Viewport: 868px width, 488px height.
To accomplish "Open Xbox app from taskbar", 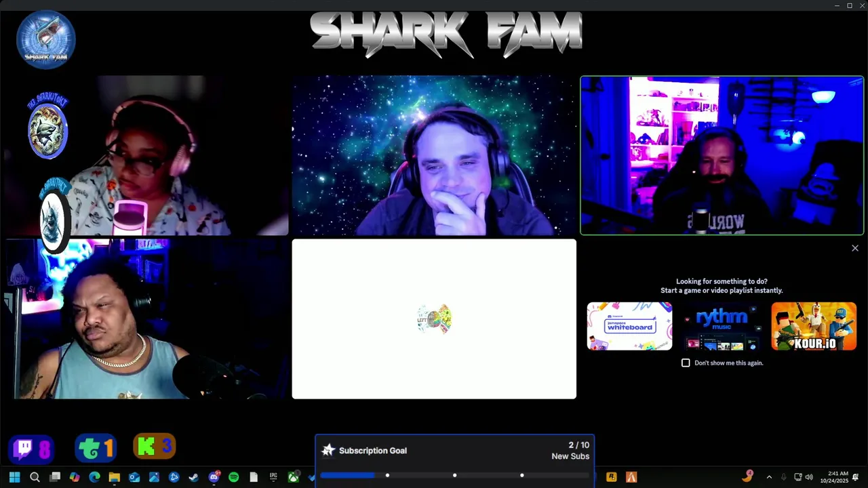I will (293, 477).
